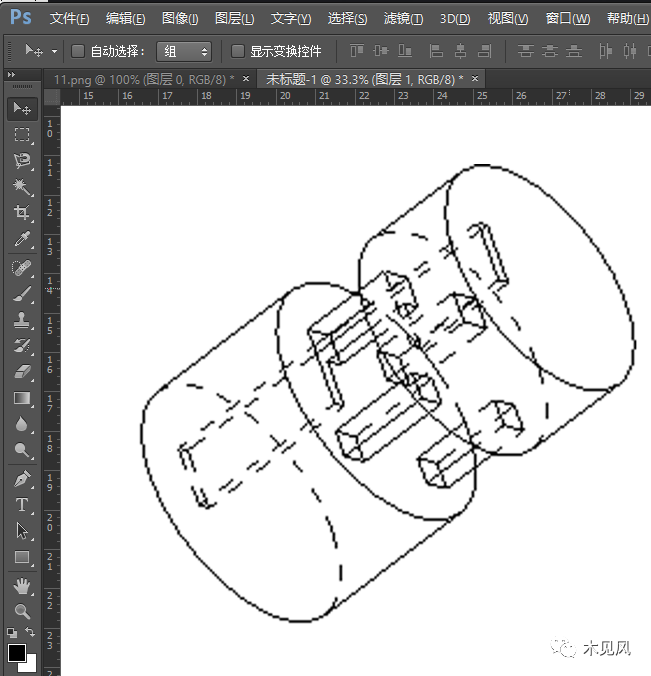Select the Eyedropper tool
The width and height of the screenshot is (651, 676).
point(22,238)
